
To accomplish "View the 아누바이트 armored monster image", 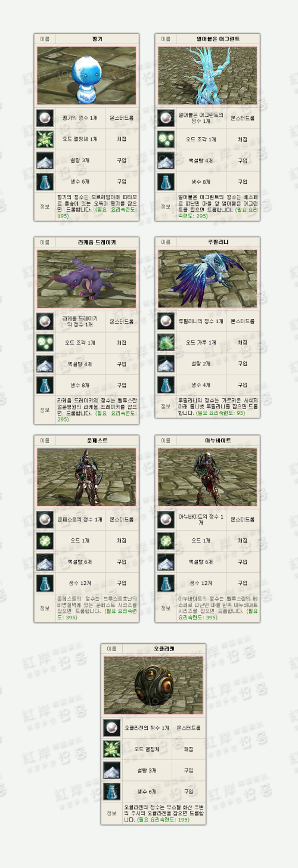I will click(207, 477).
